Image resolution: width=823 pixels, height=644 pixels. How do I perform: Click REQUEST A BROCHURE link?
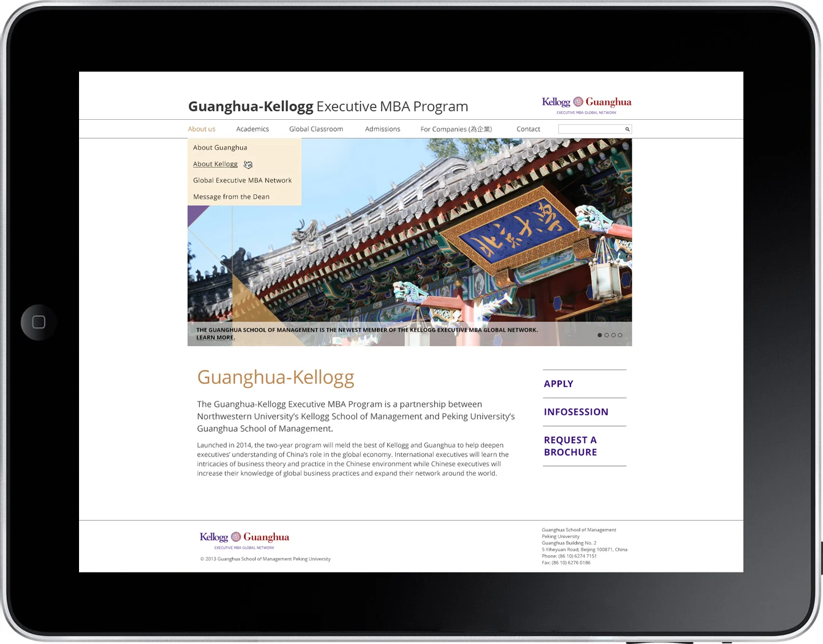pyautogui.click(x=570, y=446)
